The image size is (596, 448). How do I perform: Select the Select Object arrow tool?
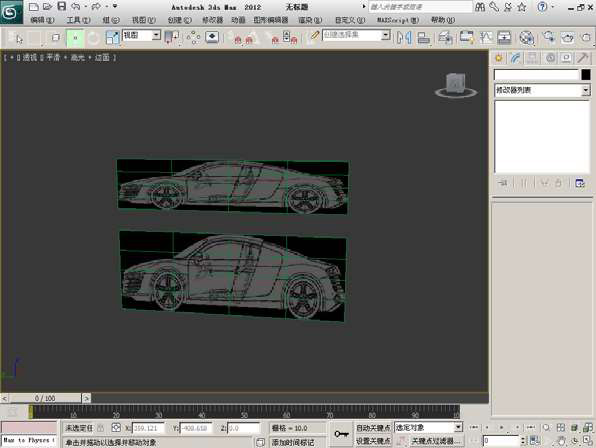16,38
